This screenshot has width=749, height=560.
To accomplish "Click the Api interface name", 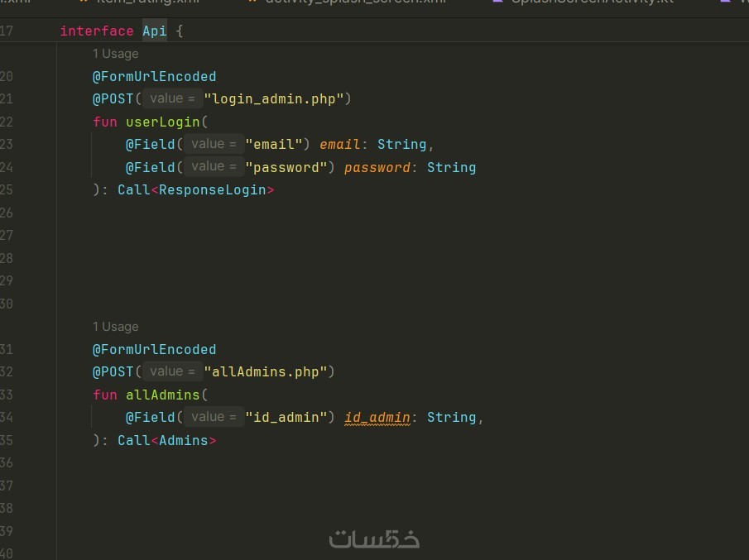I will tap(154, 31).
